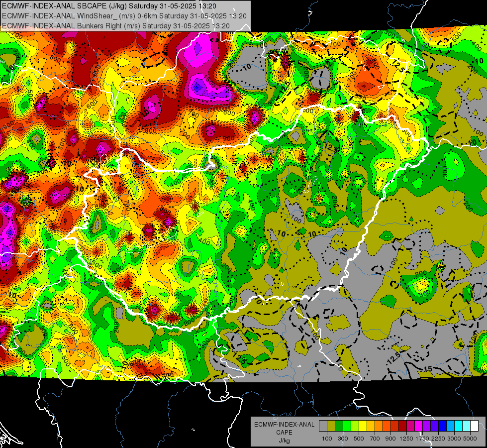The image size is (487, 448).
Task: Click the CAPE label in the legend
Action: click(x=284, y=433)
